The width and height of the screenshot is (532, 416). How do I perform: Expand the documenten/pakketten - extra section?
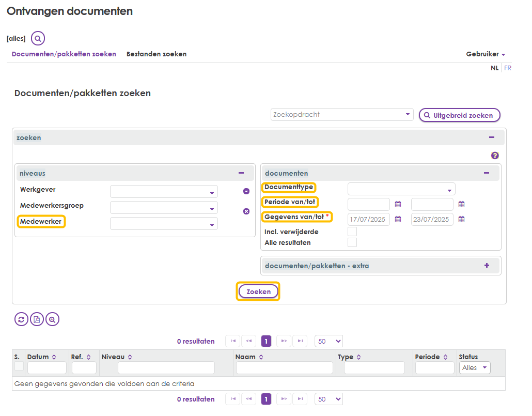coord(486,265)
